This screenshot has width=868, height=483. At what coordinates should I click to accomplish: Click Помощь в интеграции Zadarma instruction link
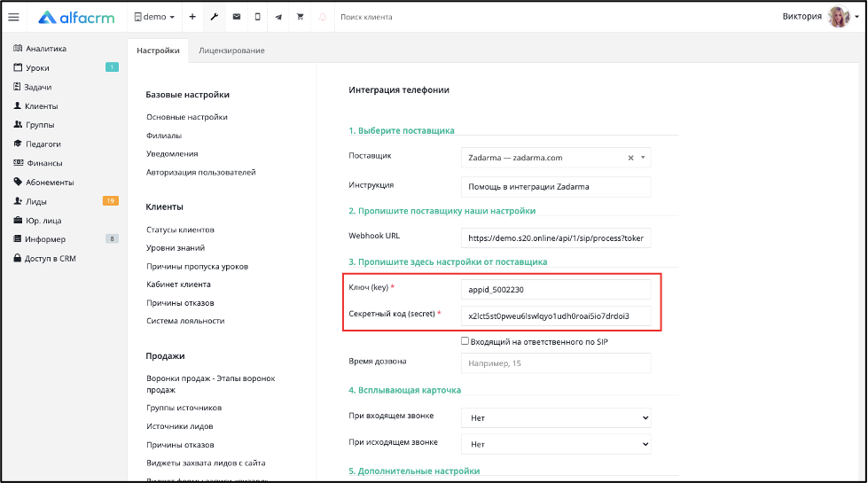556,187
